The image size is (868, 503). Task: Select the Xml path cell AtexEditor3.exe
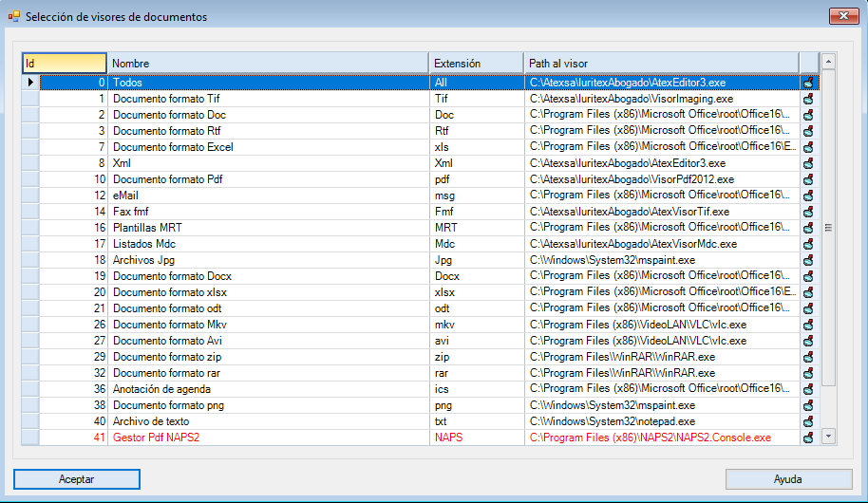click(660, 163)
